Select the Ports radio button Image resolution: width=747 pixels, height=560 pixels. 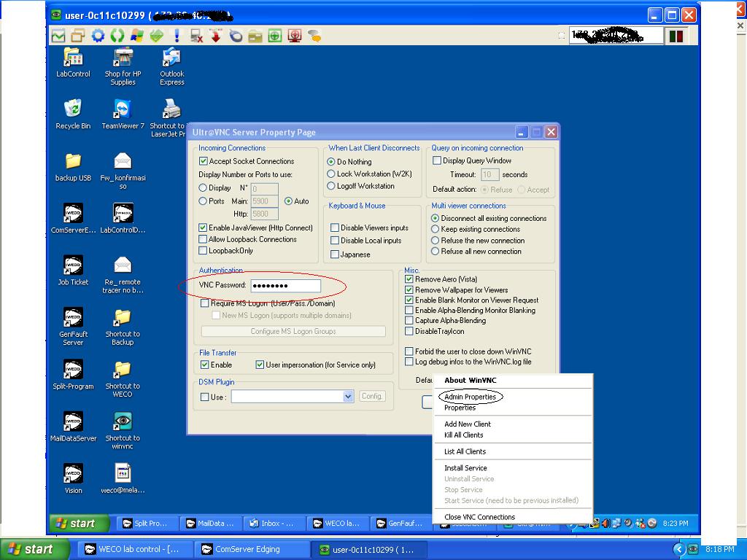point(203,201)
